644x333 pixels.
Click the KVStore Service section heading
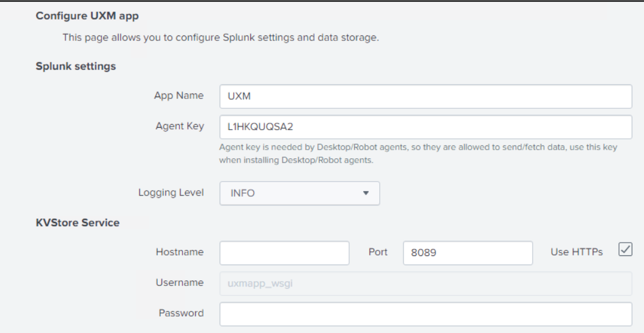click(x=79, y=222)
